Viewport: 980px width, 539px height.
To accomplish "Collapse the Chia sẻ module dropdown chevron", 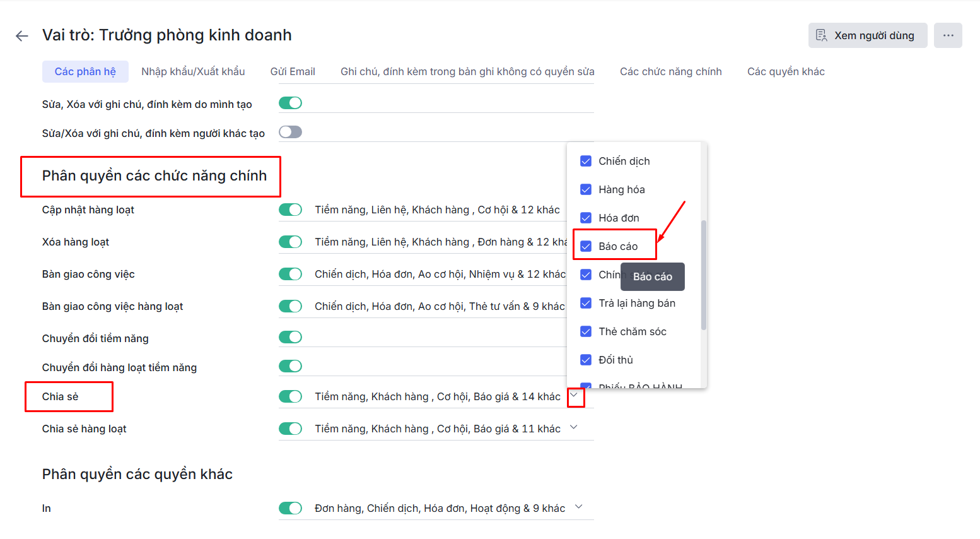I will [x=575, y=396].
